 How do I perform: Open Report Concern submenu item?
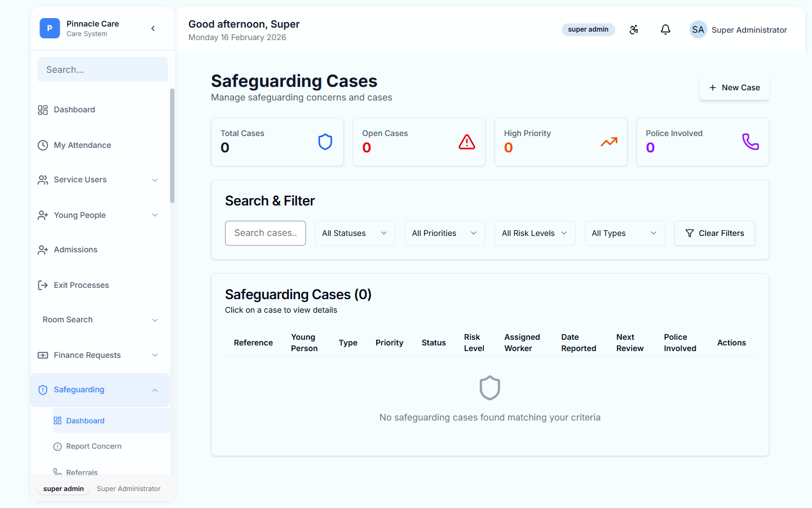pos(94,446)
